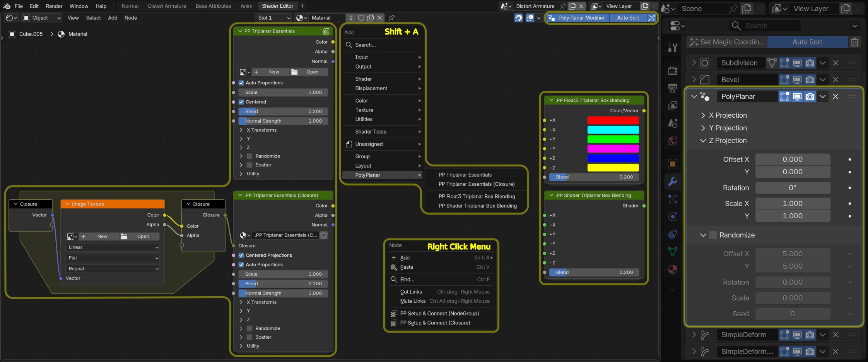Open the Slot 1 dropdown
This screenshot has width=868, height=362.
273,18
